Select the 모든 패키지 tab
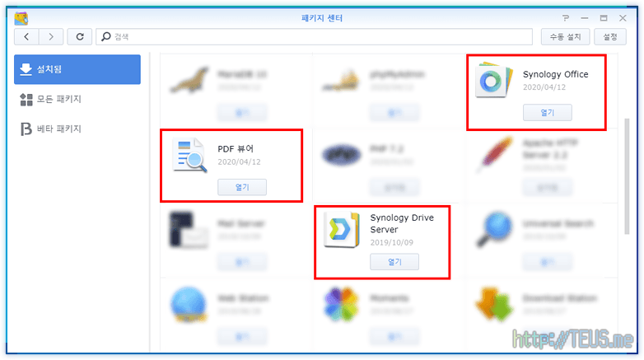Image resolution: width=644 pixels, height=360 pixels. [x=77, y=99]
